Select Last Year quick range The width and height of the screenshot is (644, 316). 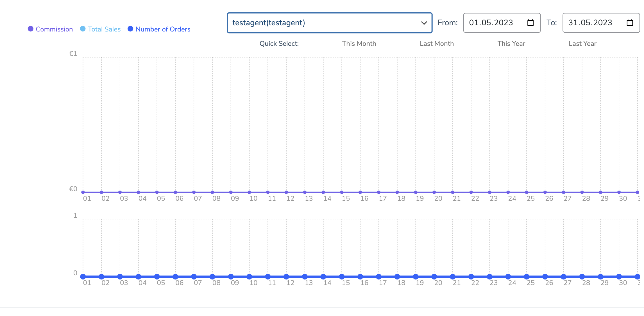point(582,44)
